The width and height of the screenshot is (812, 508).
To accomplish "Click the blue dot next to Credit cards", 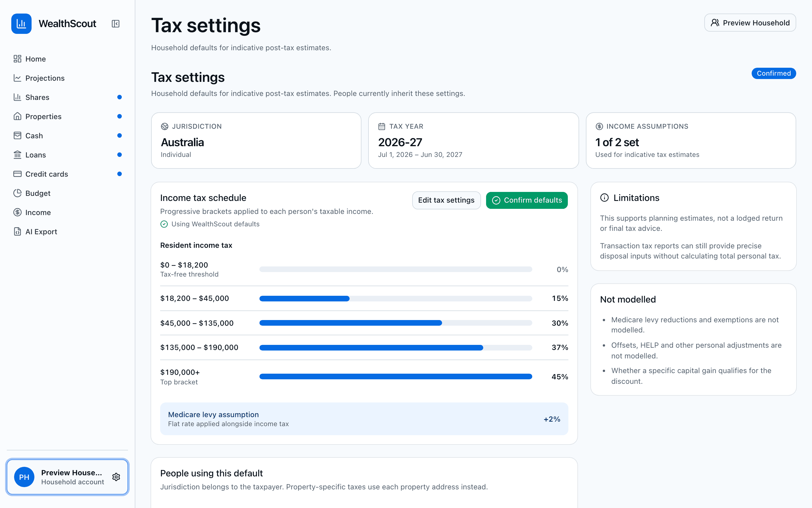I will pyautogui.click(x=120, y=174).
